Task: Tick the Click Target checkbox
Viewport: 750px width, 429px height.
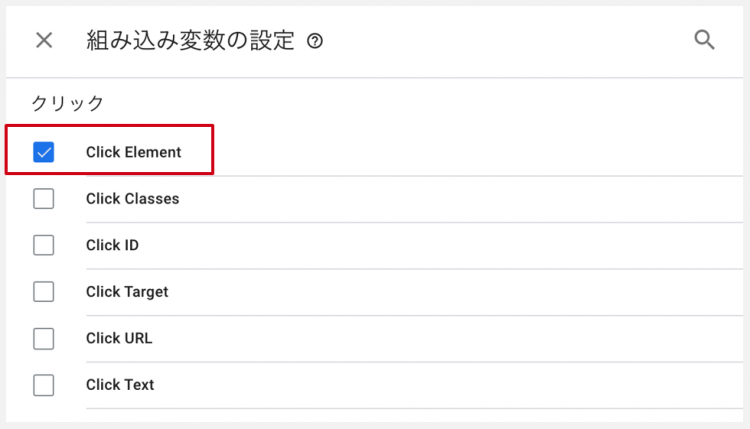Action: [44, 291]
